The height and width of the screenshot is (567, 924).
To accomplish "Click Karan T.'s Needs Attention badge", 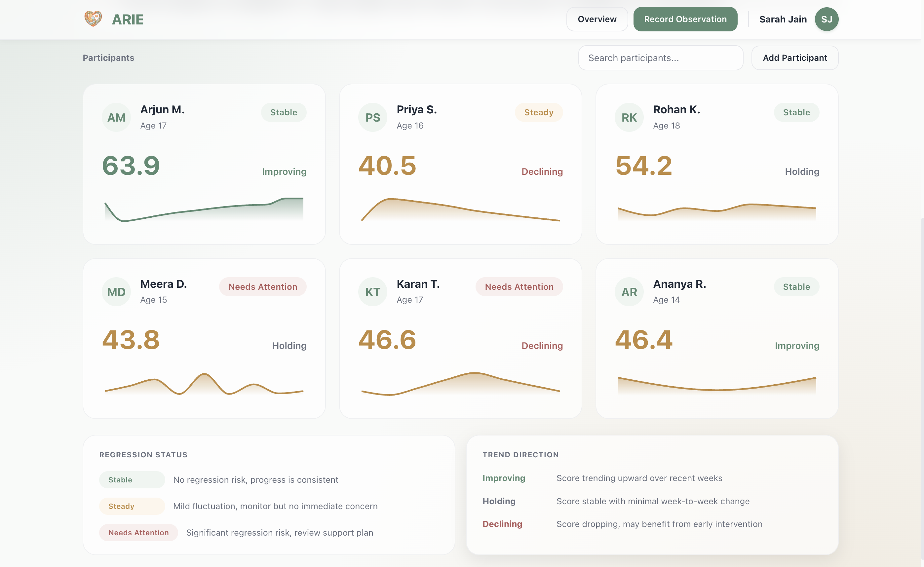I will tap(519, 286).
